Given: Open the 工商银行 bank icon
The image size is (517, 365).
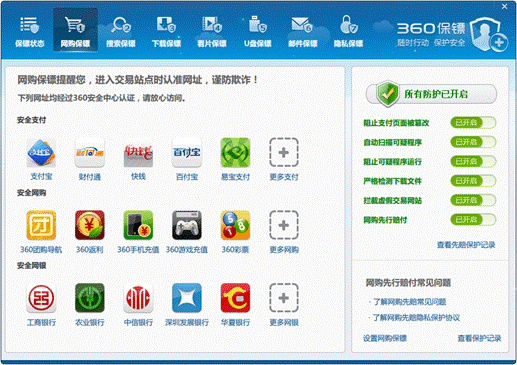Looking at the screenshot, I should (x=41, y=298).
